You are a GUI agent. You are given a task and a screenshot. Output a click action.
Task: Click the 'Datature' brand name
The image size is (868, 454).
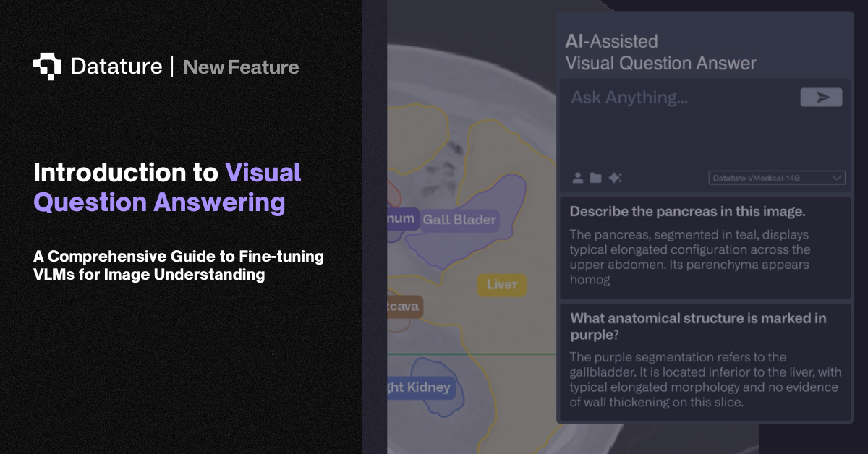[116, 67]
